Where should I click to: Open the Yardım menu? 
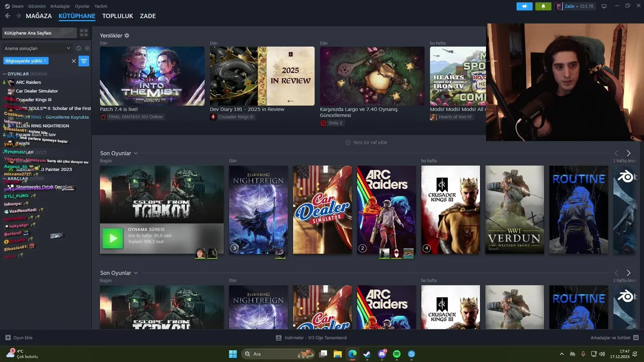[101, 6]
